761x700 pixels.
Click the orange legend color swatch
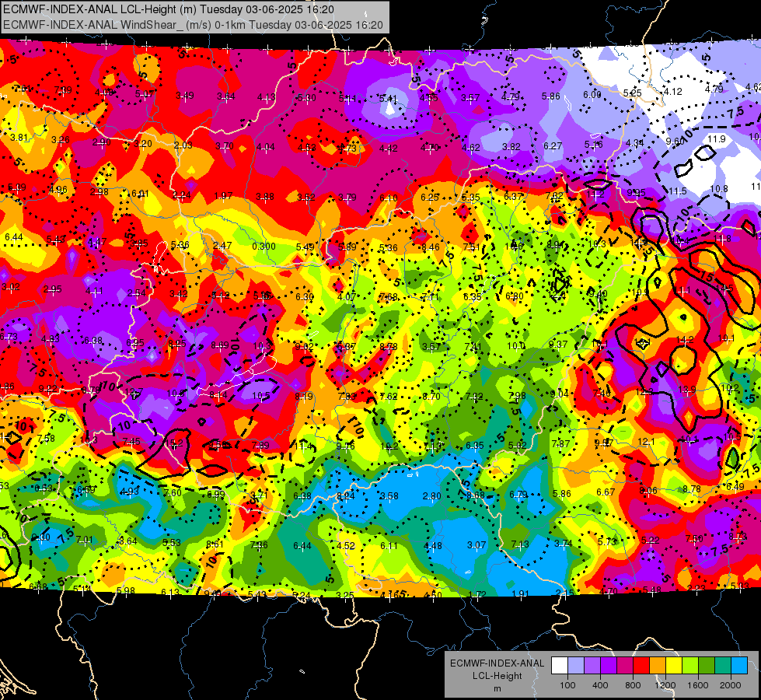pyautogui.click(x=658, y=666)
